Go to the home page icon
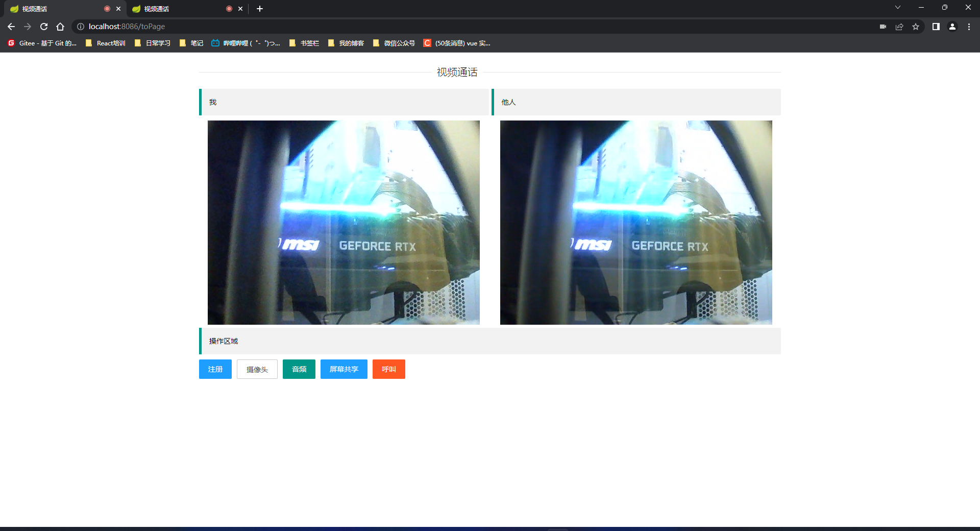The width and height of the screenshot is (980, 531). (60, 27)
